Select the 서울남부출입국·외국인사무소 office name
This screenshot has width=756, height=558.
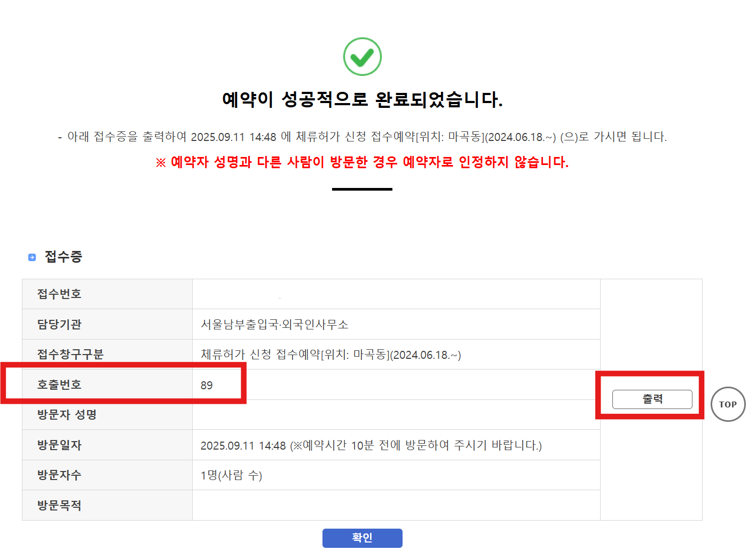(x=274, y=325)
